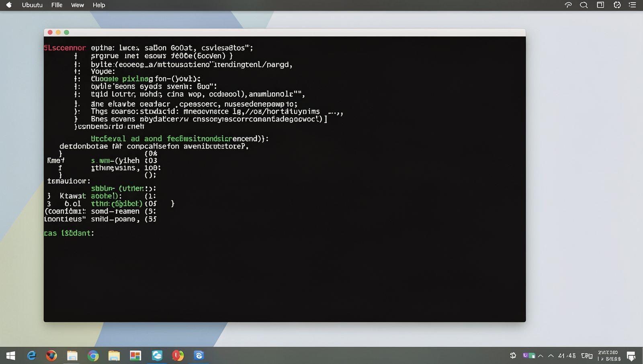Click the tray text reading 41/45
643x364 pixels.
567,356
